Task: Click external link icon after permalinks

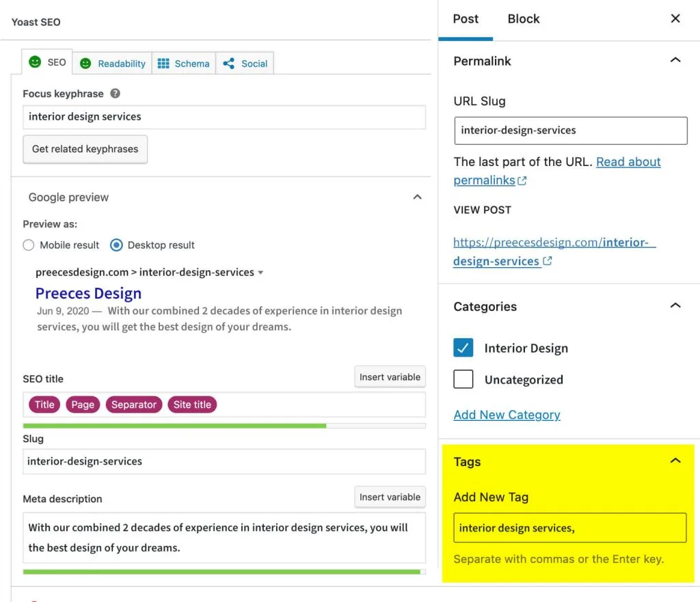Action: pyautogui.click(x=522, y=180)
